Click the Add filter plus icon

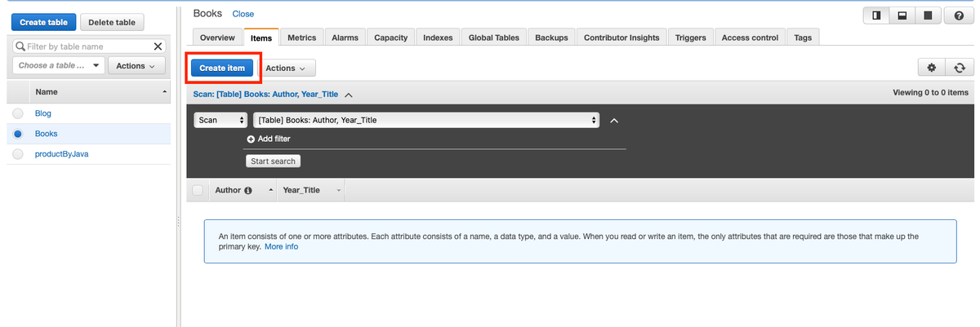[x=251, y=139]
